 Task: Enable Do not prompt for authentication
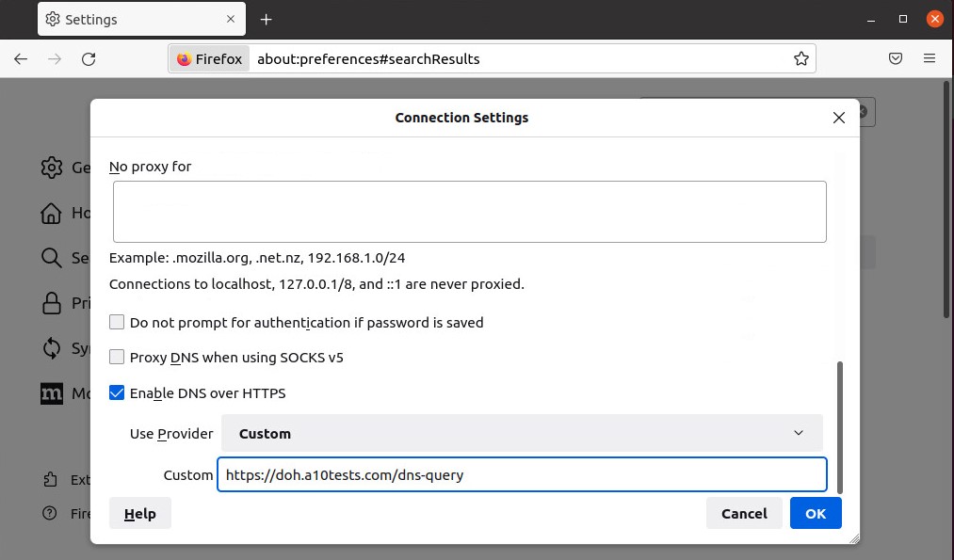(x=117, y=322)
